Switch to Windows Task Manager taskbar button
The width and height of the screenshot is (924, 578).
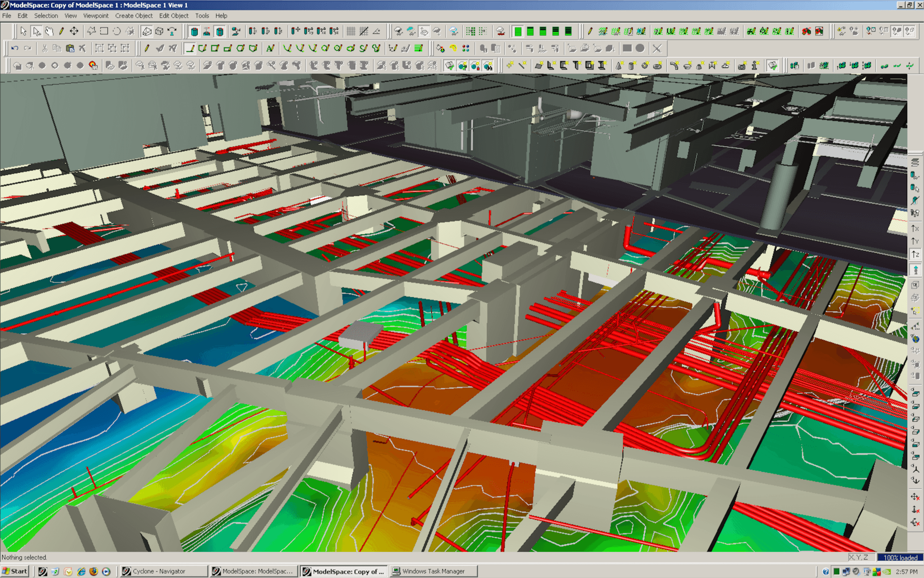(x=434, y=571)
